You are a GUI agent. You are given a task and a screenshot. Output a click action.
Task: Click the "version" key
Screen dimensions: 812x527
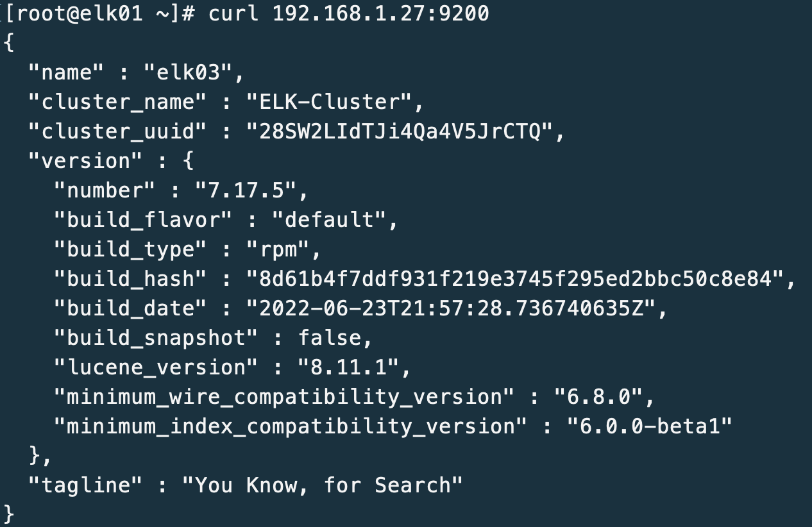[85, 161]
